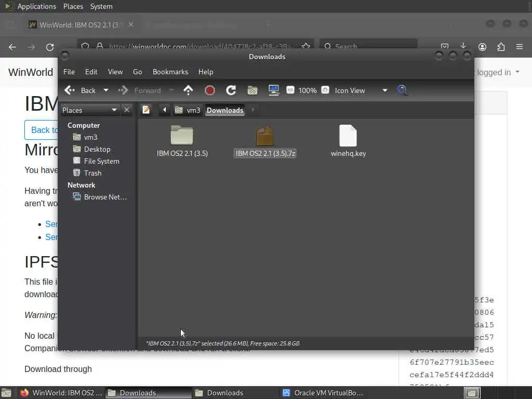
Task: Open the Applications menu in top panel
Action: pos(37,6)
